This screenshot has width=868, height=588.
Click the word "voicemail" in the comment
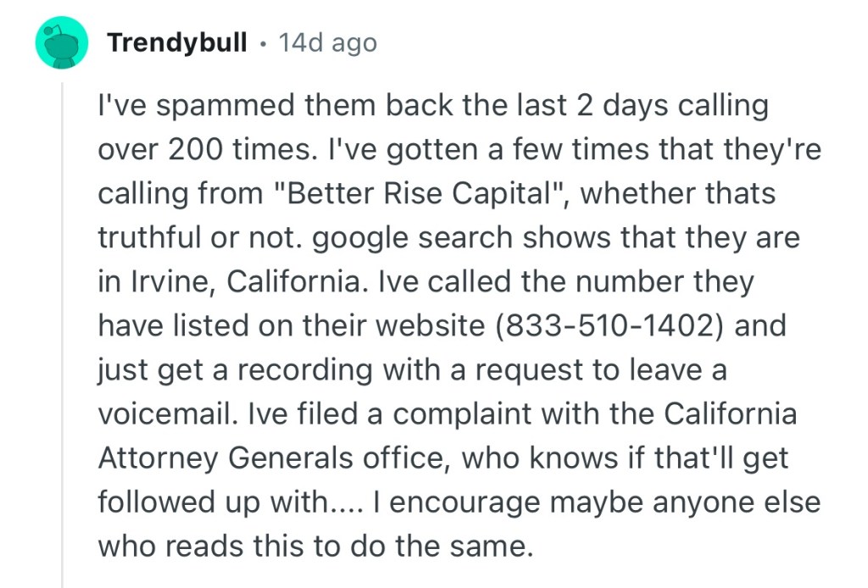click(x=170, y=414)
